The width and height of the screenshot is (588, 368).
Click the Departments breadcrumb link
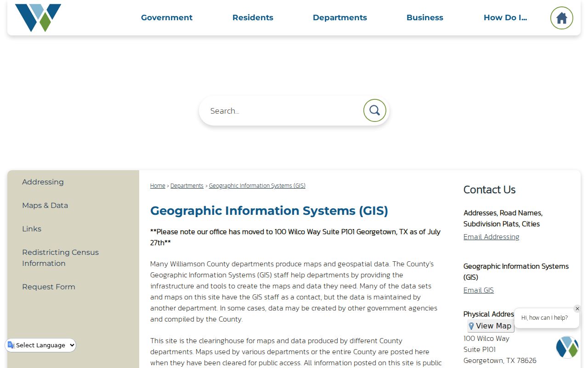point(187,186)
